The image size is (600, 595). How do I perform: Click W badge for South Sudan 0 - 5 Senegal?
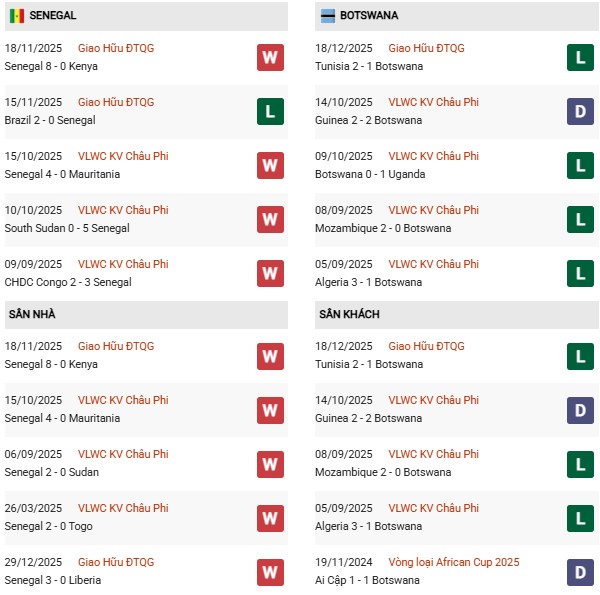coord(270,219)
